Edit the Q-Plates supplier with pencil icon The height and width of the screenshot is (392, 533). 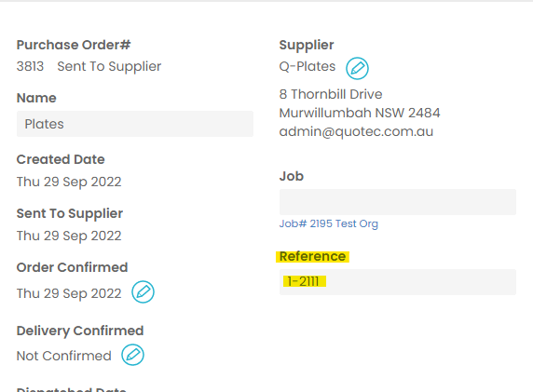(357, 68)
